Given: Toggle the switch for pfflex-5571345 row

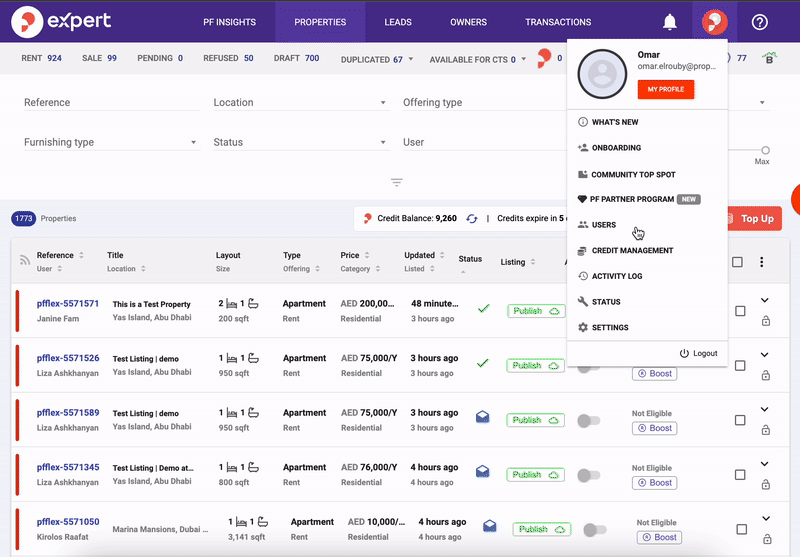Looking at the screenshot, I should pyautogui.click(x=589, y=475).
